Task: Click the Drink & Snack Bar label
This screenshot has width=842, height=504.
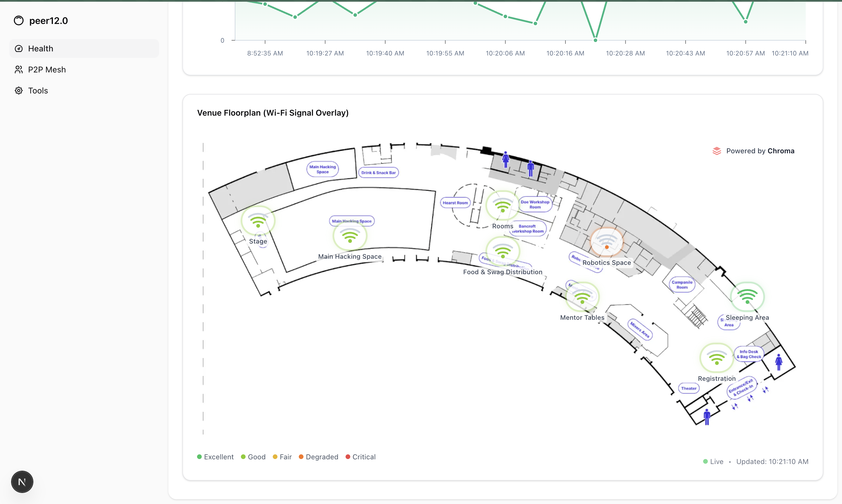Action: pyautogui.click(x=378, y=173)
